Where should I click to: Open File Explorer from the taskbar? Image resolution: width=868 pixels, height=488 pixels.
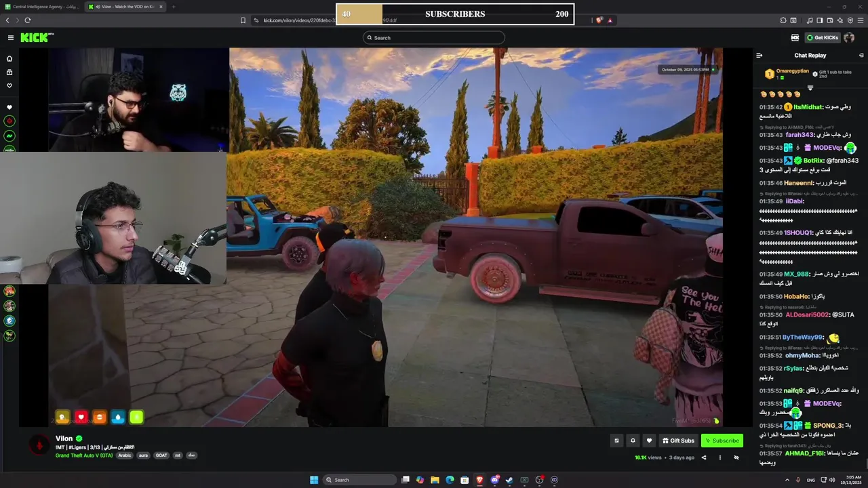coord(435,480)
